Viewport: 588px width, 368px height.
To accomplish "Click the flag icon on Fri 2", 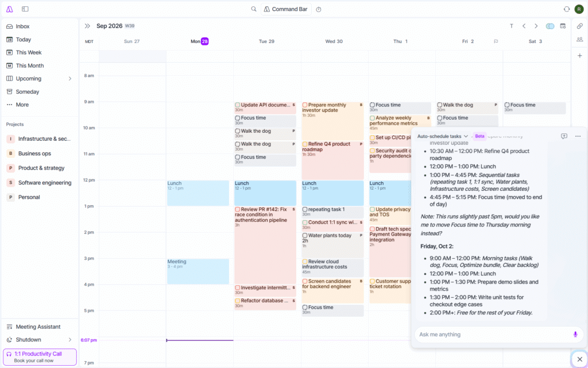I will (x=496, y=41).
